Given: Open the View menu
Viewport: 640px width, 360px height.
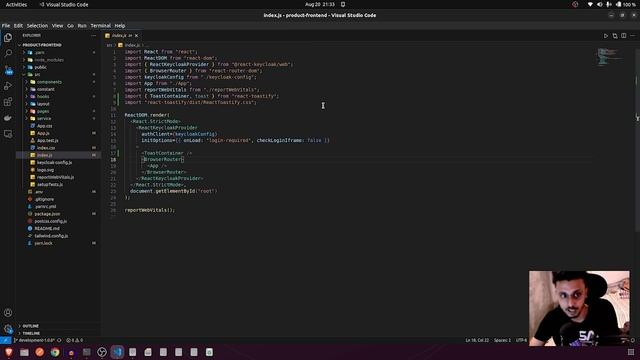Looking at the screenshot, I should coord(58,25).
